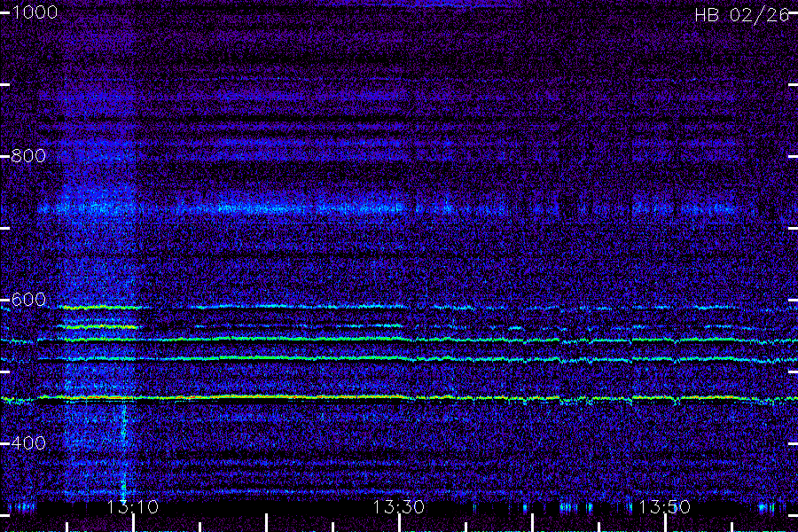Click the 400 frequency axis label

(x=28, y=442)
